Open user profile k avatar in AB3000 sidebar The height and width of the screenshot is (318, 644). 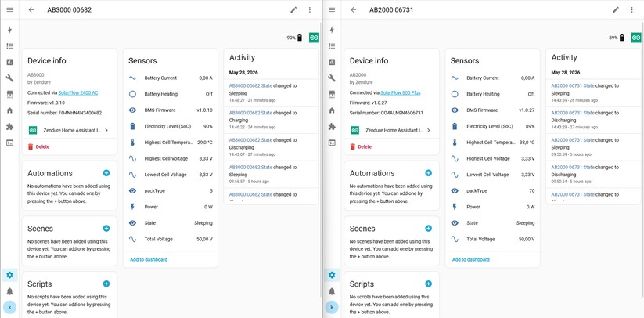[10, 307]
